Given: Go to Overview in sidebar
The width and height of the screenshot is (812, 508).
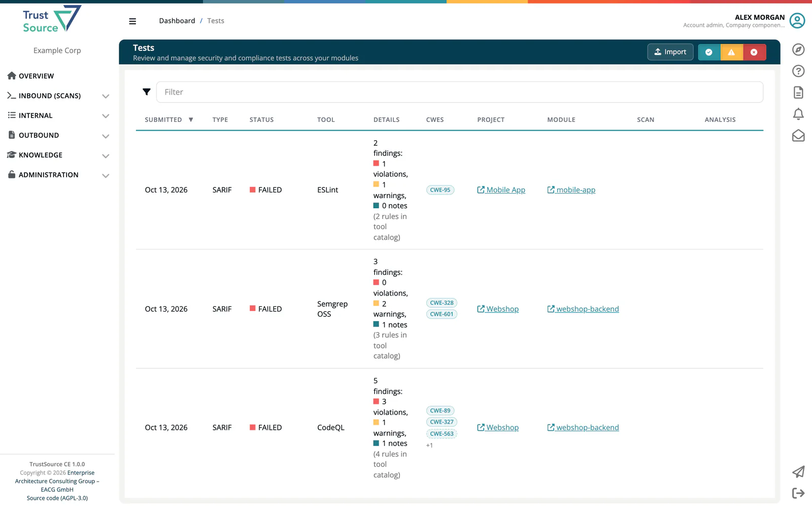Looking at the screenshot, I should coord(31,76).
